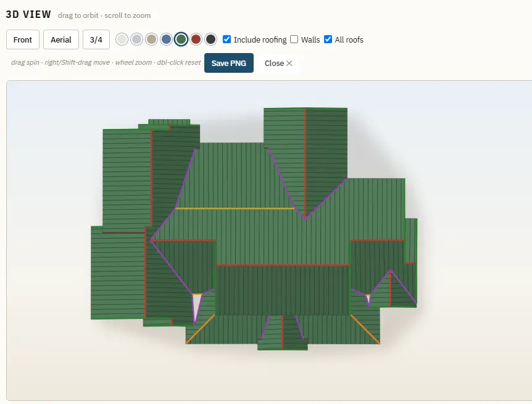Viewport: 532px width, 404px height.
Task: Uncheck the Include roofing checkbox
Action: point(227,39)
